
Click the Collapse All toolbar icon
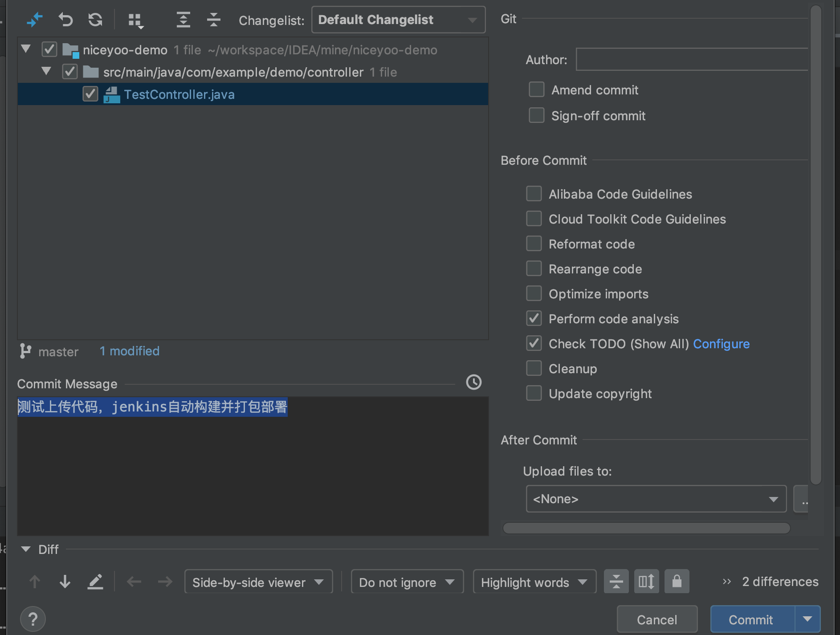[214, 20]
